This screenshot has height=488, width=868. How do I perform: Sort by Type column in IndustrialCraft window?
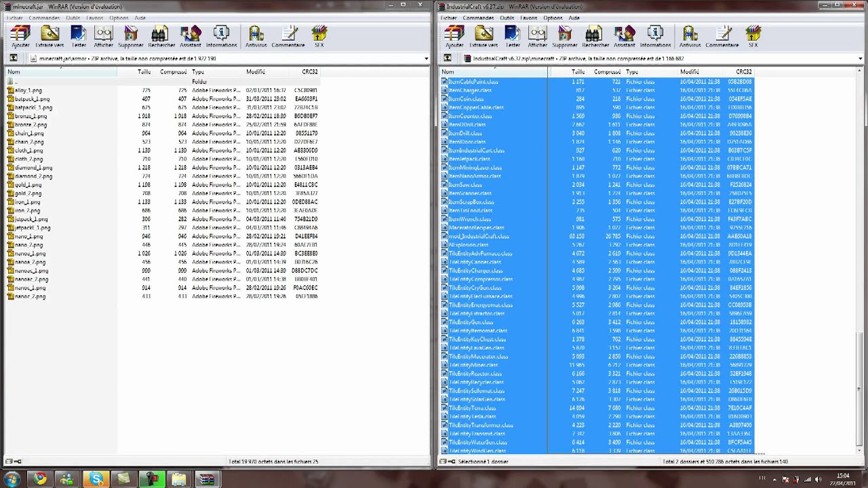point(650,72)
